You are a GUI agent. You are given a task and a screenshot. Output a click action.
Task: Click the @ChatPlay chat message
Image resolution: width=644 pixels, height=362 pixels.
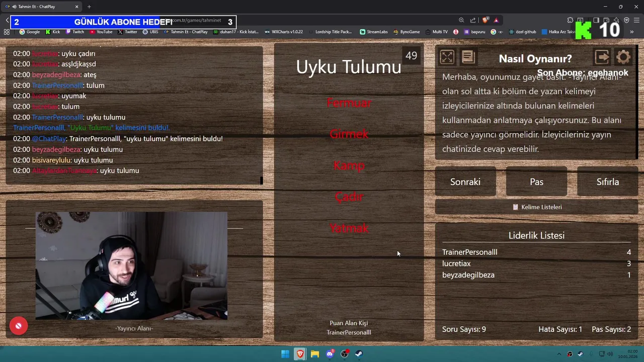coord(118,139)
